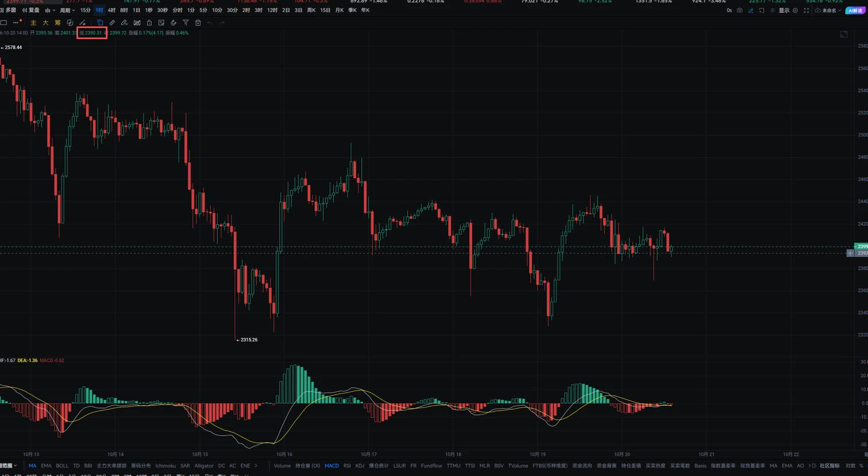The width and height of the screenshot is (868, 476).
Task: Click the AI解读 button
Action: pyautogui.click(x=855, y=10)
